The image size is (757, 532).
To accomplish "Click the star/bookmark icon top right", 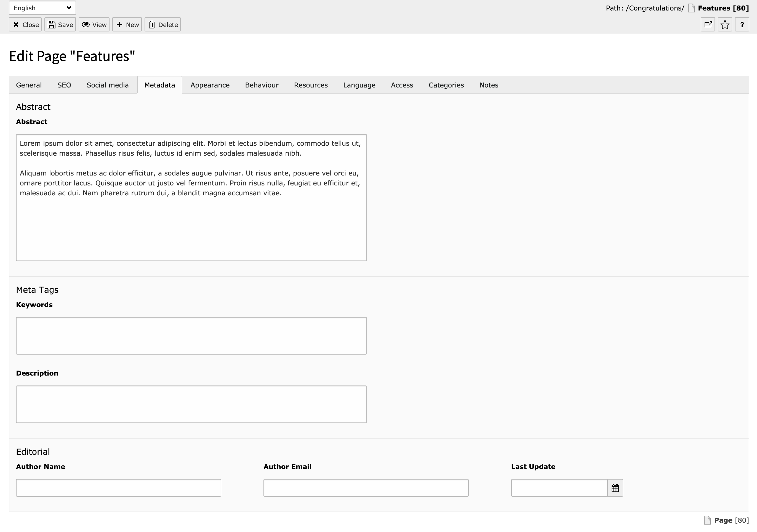I will [725, 24].
